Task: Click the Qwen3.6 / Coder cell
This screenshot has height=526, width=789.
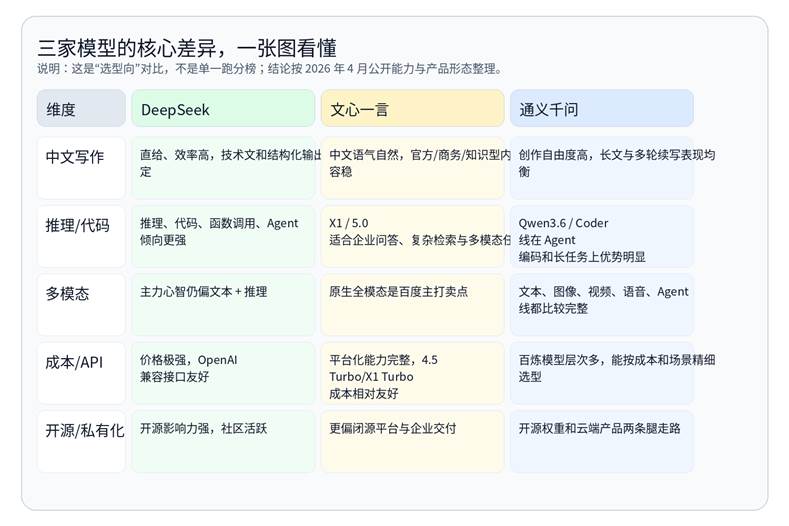Action: pos(601,238)
